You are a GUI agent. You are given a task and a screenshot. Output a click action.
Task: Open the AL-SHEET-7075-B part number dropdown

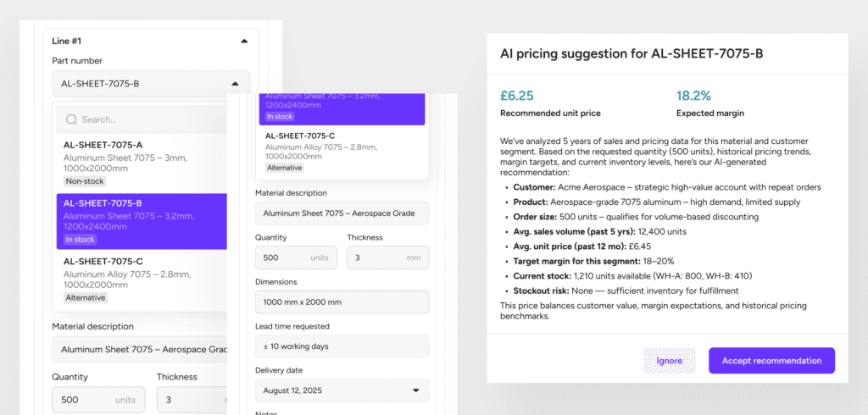click(x=151, y=84)
